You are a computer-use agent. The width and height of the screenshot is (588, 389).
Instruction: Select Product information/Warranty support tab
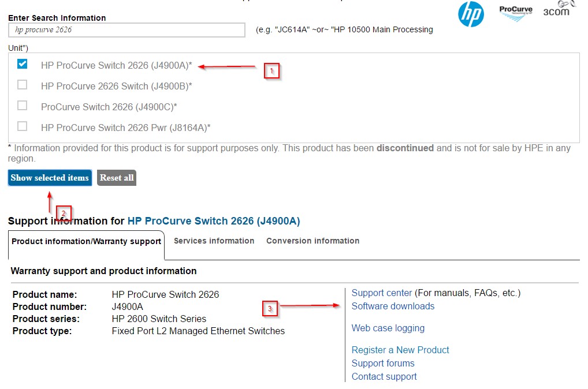pos(86,242)
